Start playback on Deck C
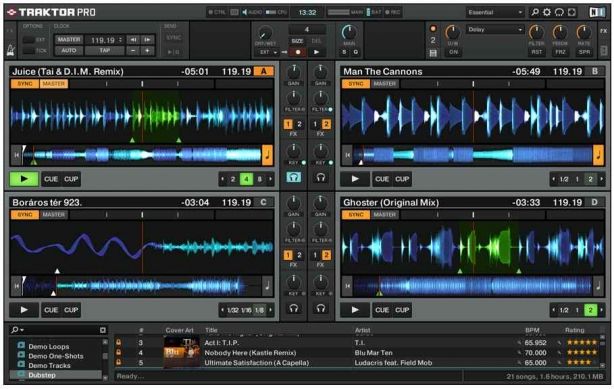Screen dimensions: 614x389 coord(24,310)
